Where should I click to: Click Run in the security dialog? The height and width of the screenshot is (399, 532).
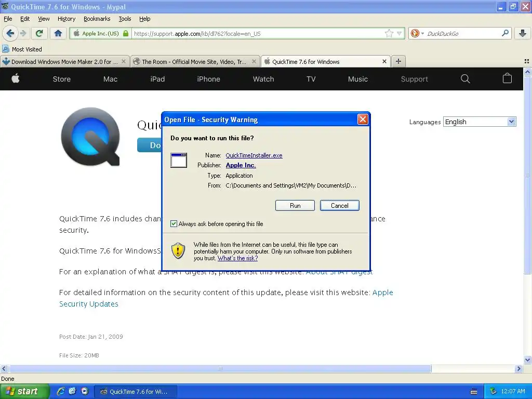point(295,206)
